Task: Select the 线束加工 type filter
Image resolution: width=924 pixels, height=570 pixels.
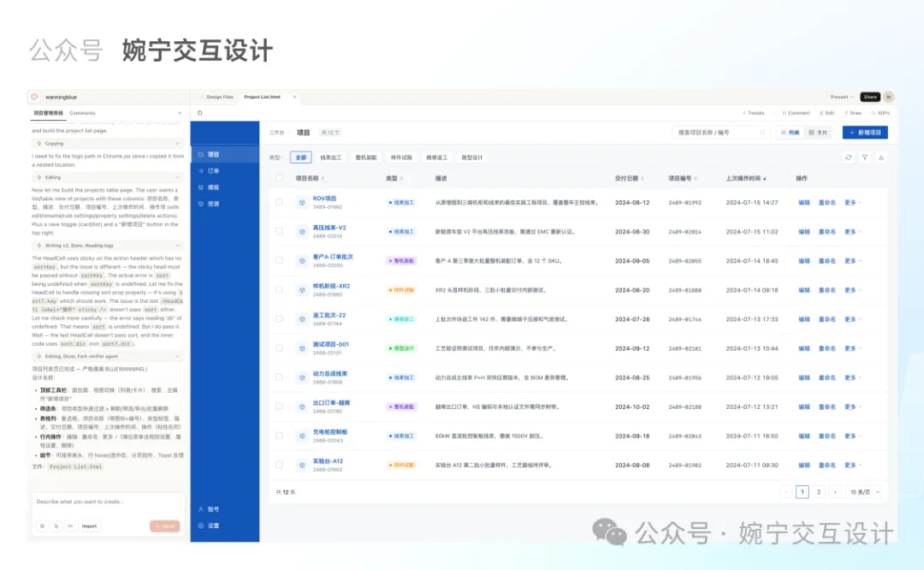Action: 330,157
